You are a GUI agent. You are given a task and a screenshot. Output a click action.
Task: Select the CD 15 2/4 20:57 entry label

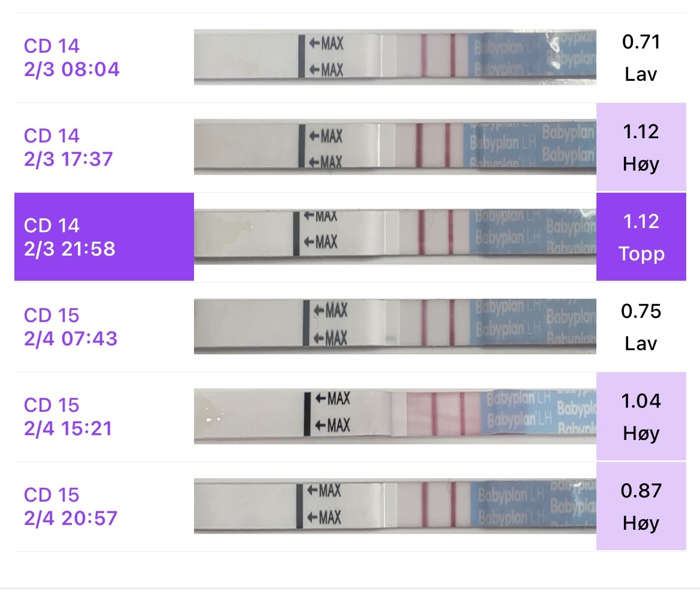click(x=71, y=506)
